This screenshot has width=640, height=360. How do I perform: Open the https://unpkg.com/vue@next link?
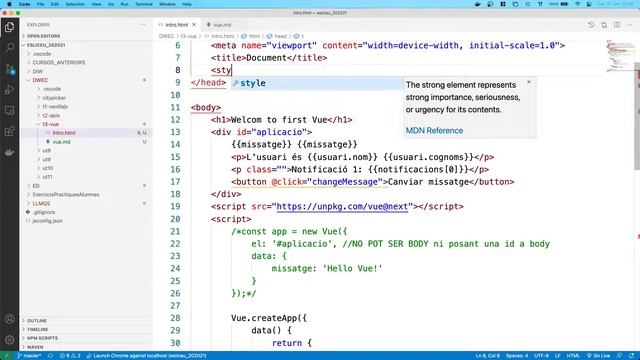(x=342, y=207)
